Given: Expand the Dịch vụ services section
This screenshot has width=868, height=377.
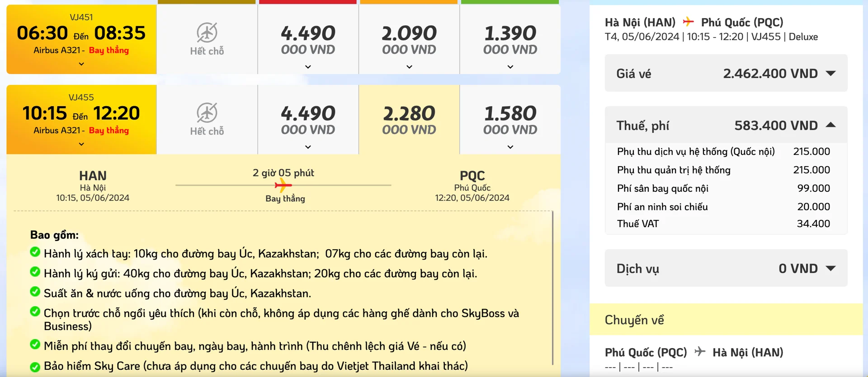Looking at the screenshot, I should pos(830,268).
